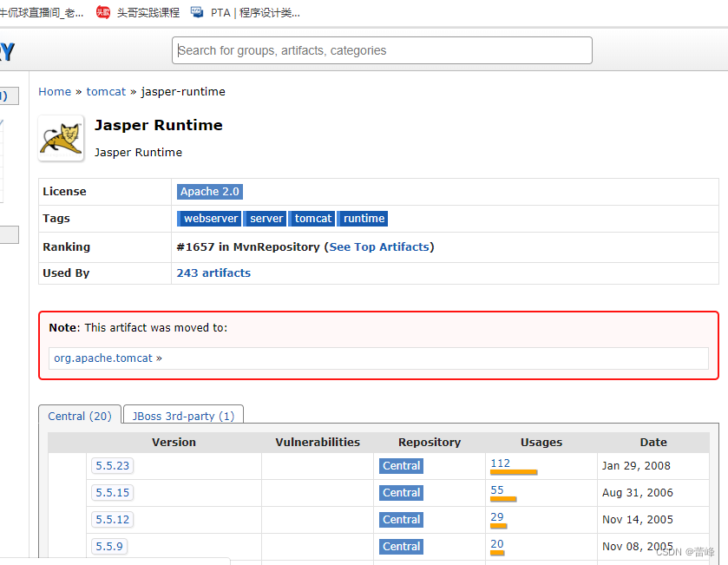
Task: Switch to the Central (20) tab
Action: (x=80, y=416)
